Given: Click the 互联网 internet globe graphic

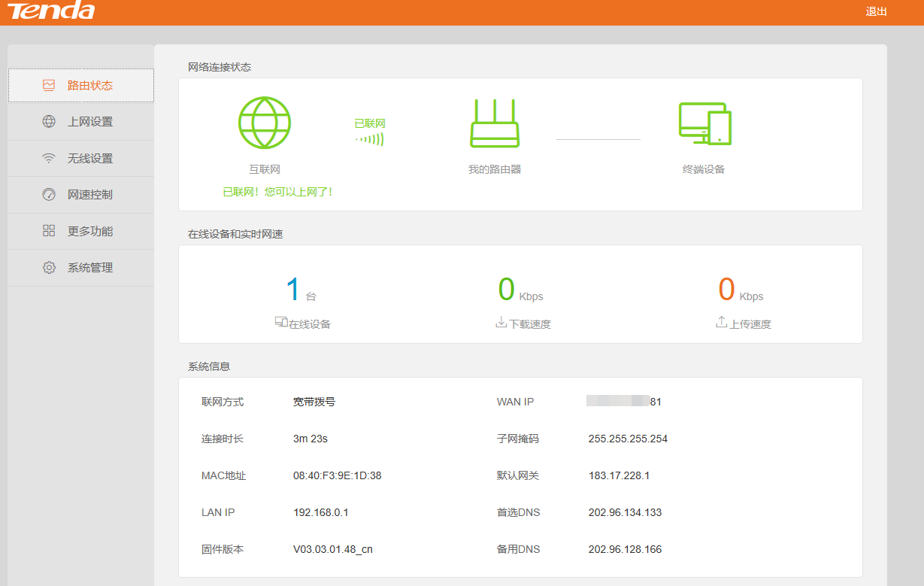Looking at the screenshot, I should pyautogui.click(x=265, y=122).
